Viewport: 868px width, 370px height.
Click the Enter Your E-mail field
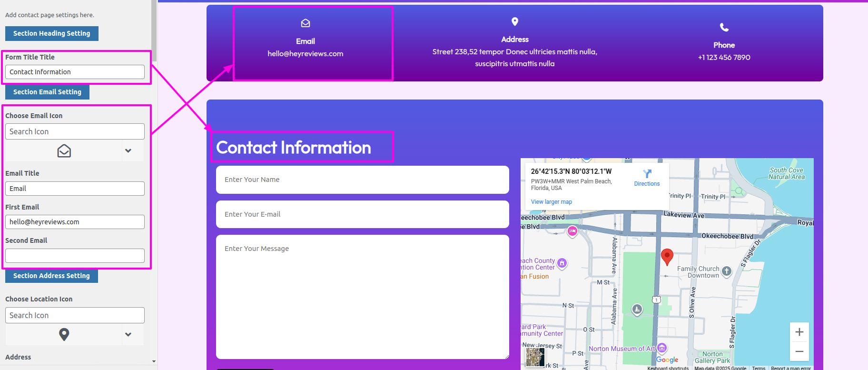tap(362, 214)
